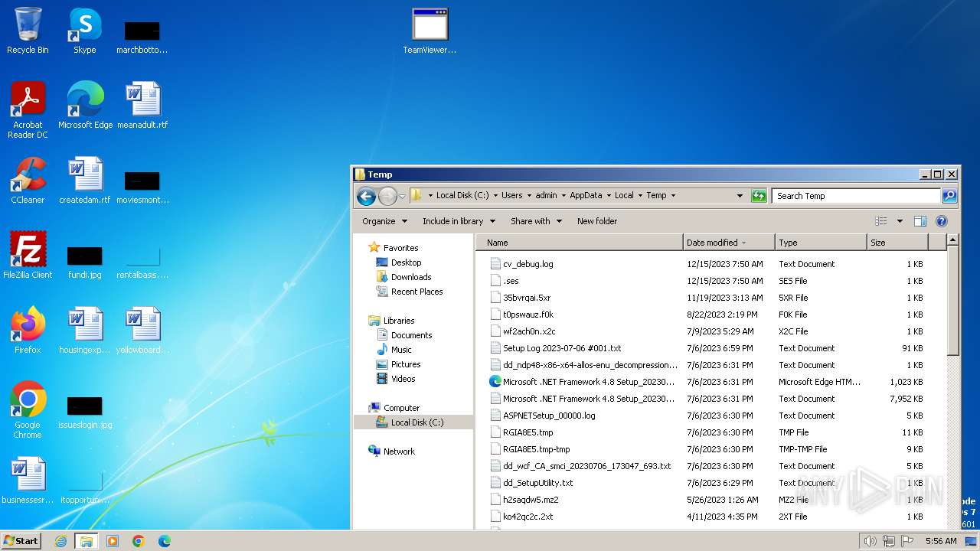Click the Explorer Back button
980x551 pixels.
pos(366,196)
